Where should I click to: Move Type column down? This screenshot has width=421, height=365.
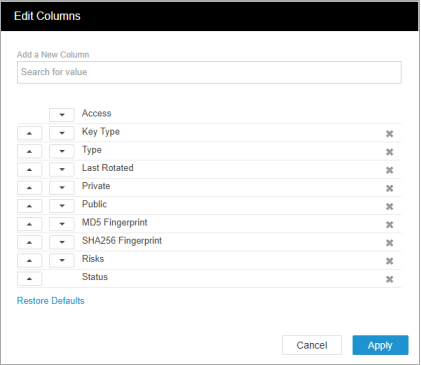coord(62,151)
